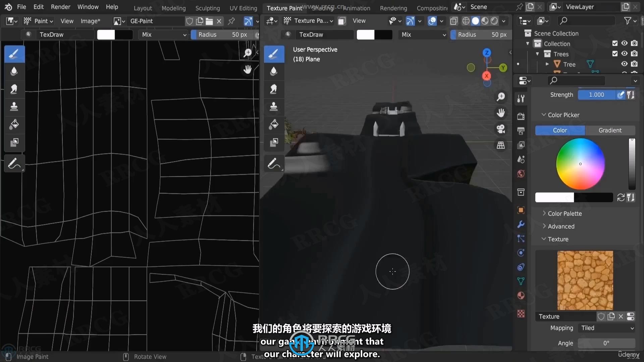Open the Material properties tab
Image resolution: width=644 pixels, height=362 pixels.
coord(521,296)
